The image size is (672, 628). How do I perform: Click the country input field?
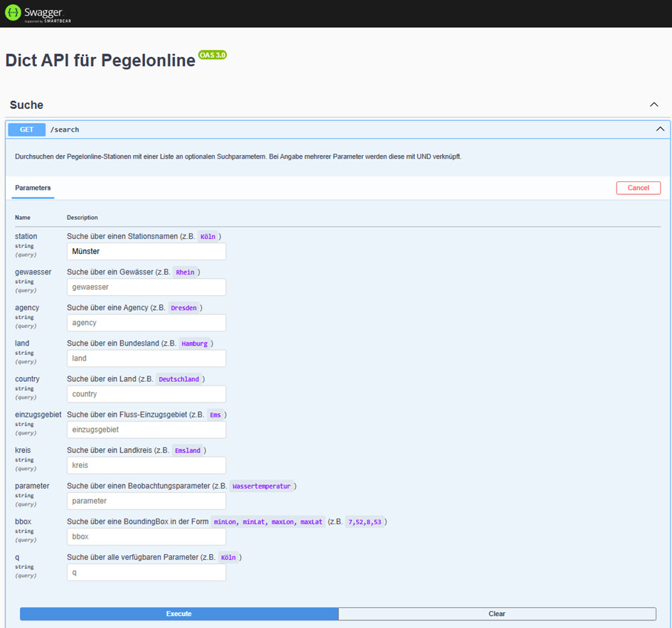[146, 394]
